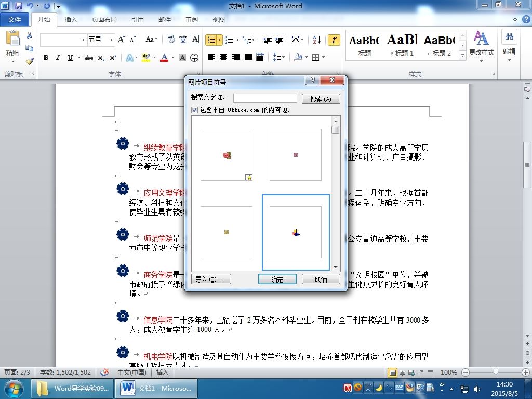Click the Distributed alignment icon
Image resolution: width=532 pixels, height=399 pixels.
[260, 57]
